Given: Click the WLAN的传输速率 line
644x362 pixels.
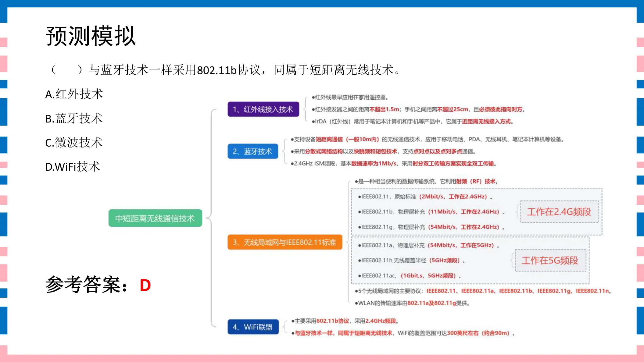Looking at the screenshot, I should tap(412, 303).
